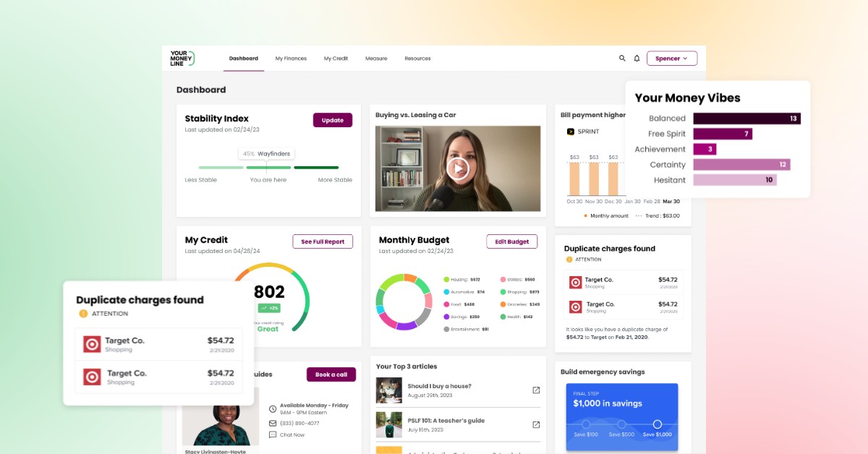Open the notification bell

tap(637, 58)
